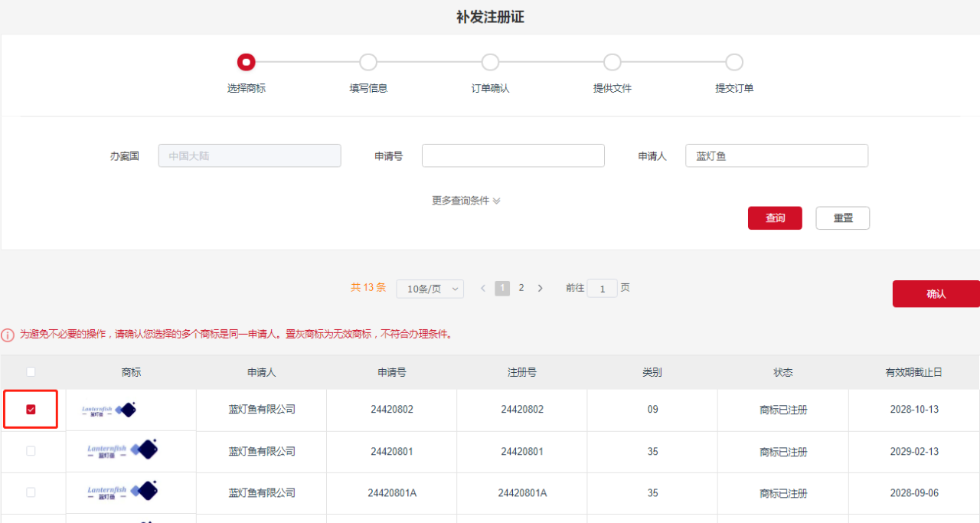Screen dimensions: 980x523
Task: Click 蓝灯鱼有限公司 in row 24420801A
Action: (x=262, y=492)
